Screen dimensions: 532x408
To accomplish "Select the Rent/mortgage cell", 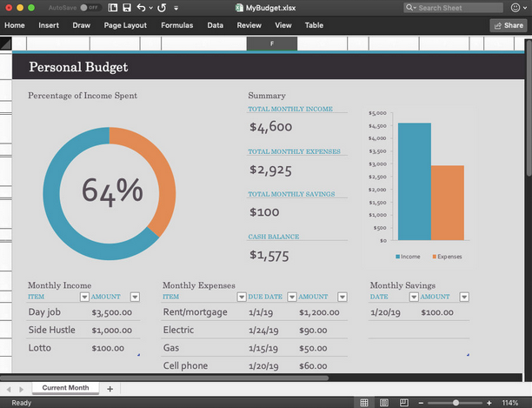I will (204, 312).
